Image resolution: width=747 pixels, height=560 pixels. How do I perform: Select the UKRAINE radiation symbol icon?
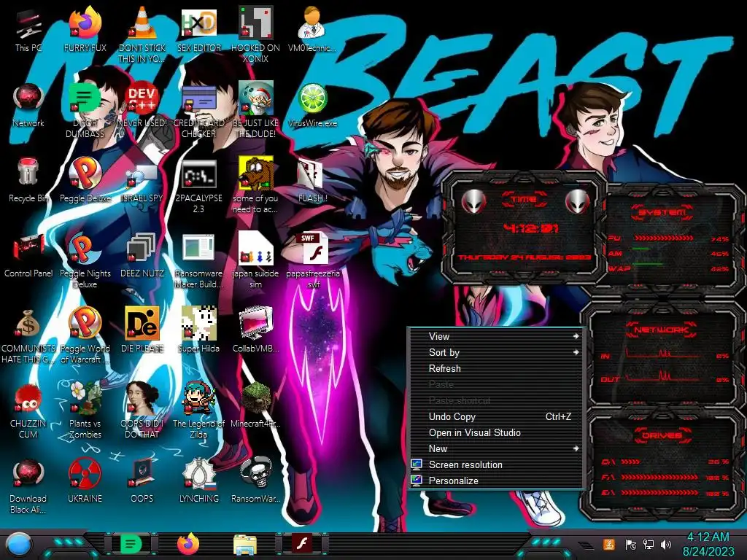[85, 481]
